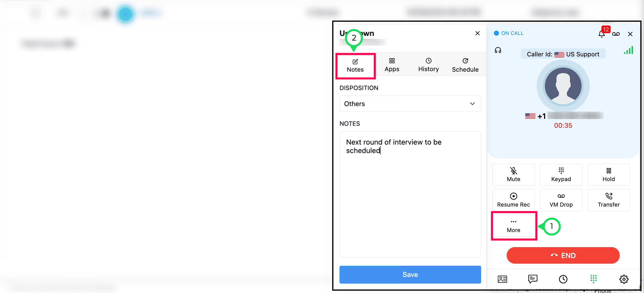Image resolution: width=644 pixels, height=293 pixels.
Task: Expand the Disposition dropdown showing Others
Action: [410, 104]
